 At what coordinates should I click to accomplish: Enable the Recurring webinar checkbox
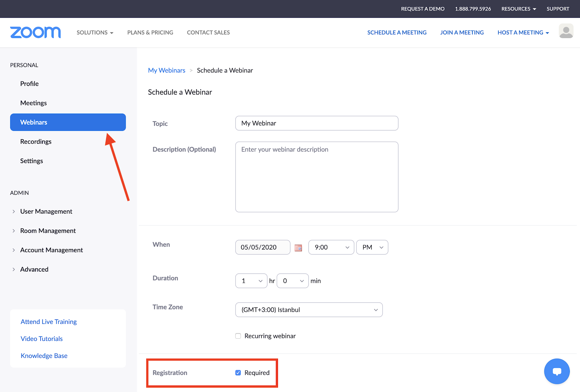point(238,336)
